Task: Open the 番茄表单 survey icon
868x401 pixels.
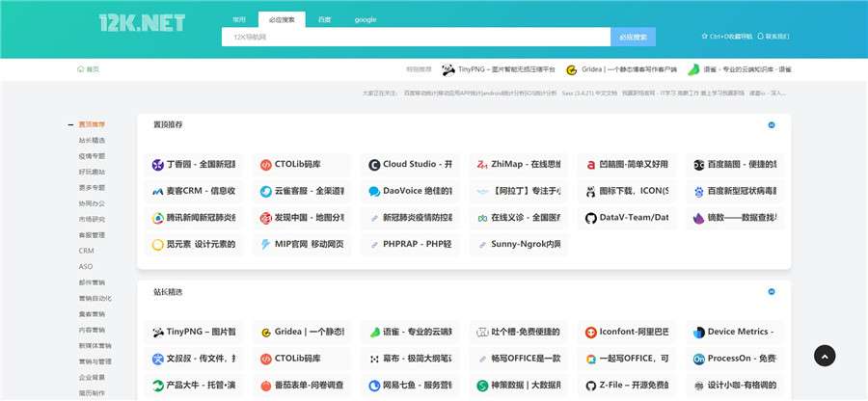Action: [x=266, y=386]
